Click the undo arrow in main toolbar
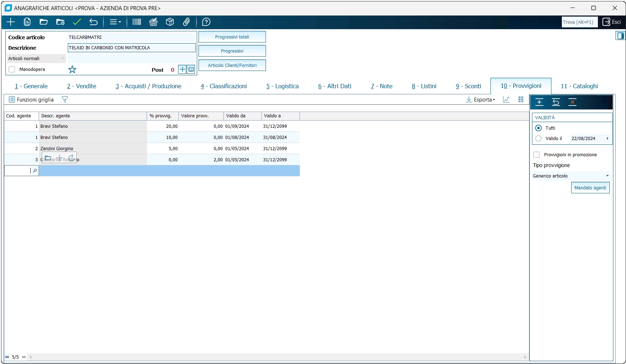 (93, 22)
